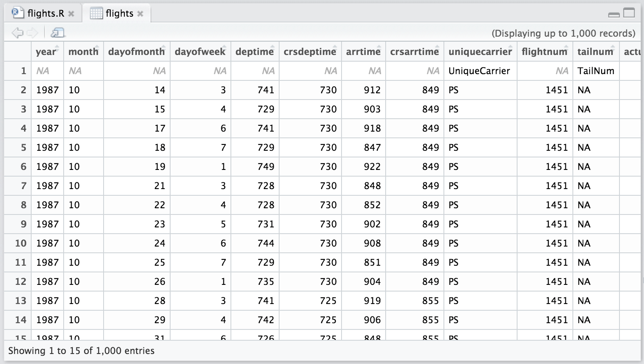Close the flights data viewer tab
644x364 pixels.
tap(140, 14)
